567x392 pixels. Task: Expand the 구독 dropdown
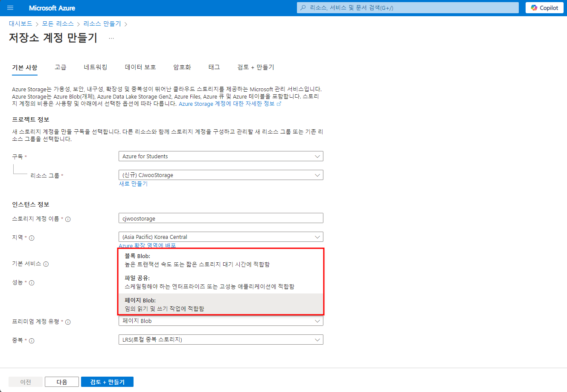tap(221, 156)
